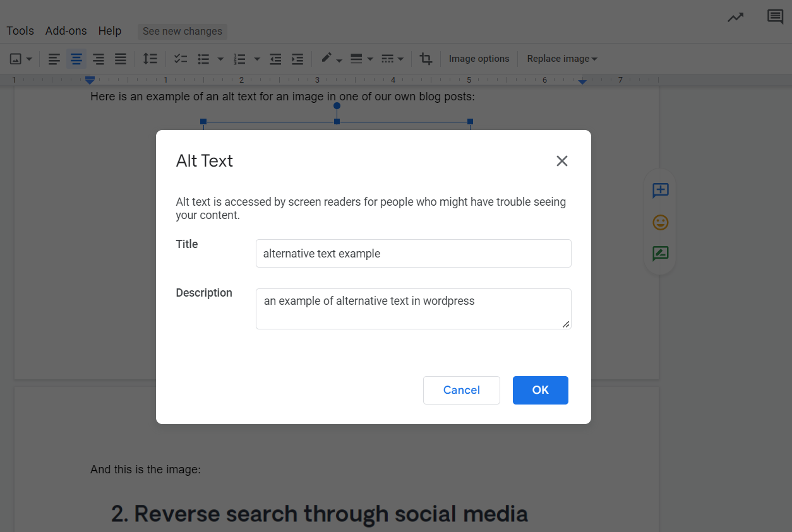
Task: Expand the border color dropdown arrow
Action: [x=339, y=60]
